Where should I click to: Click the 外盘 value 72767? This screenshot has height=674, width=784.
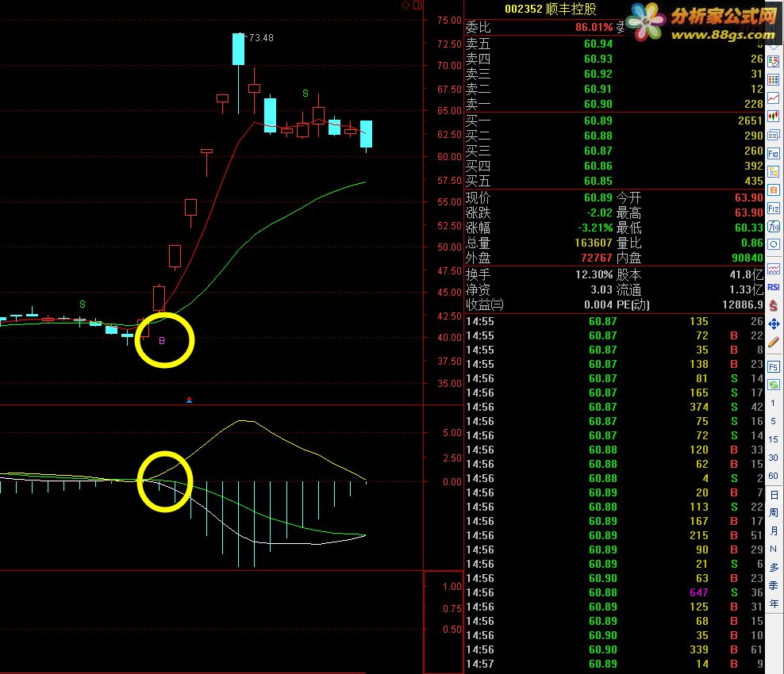click(x=596, y=258)
